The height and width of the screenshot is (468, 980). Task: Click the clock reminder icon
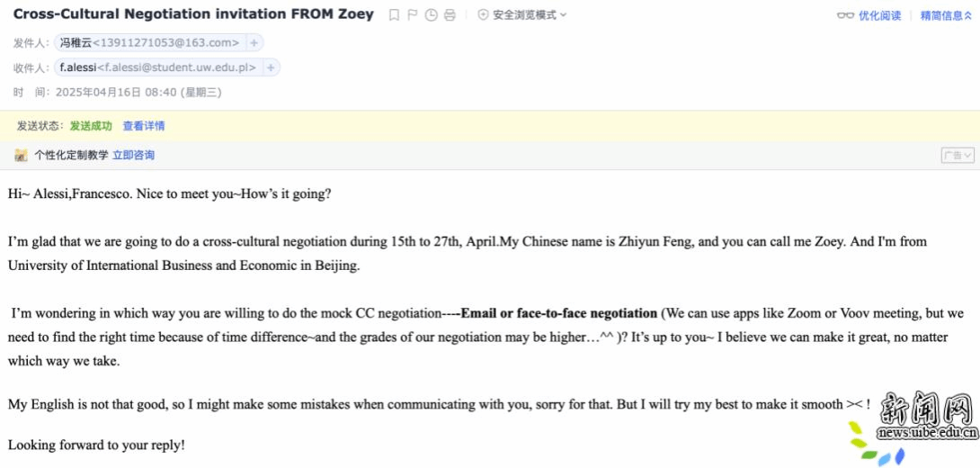tap(431, 15)
